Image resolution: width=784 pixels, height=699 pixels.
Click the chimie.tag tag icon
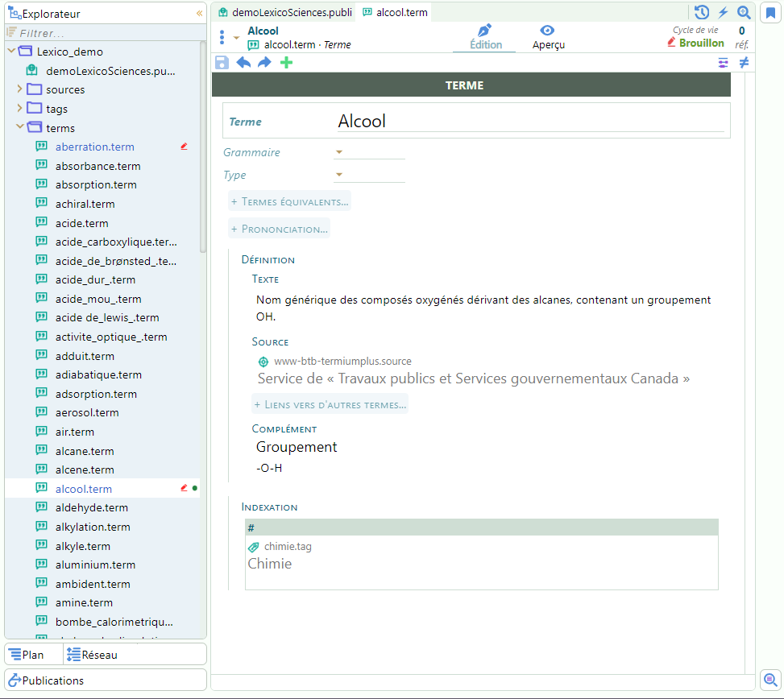point(254,547)
